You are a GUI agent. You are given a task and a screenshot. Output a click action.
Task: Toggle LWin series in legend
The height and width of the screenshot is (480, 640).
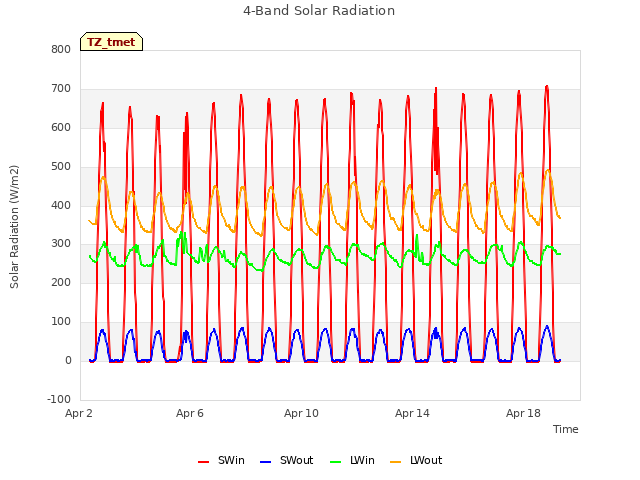click(x=352, y=460)
